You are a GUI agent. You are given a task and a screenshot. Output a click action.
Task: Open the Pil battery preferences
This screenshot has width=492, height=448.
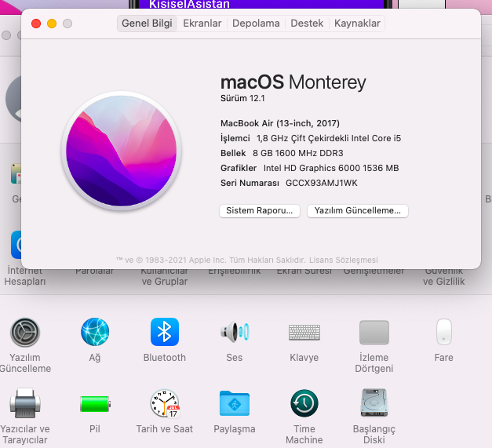(x=95, y=404)
